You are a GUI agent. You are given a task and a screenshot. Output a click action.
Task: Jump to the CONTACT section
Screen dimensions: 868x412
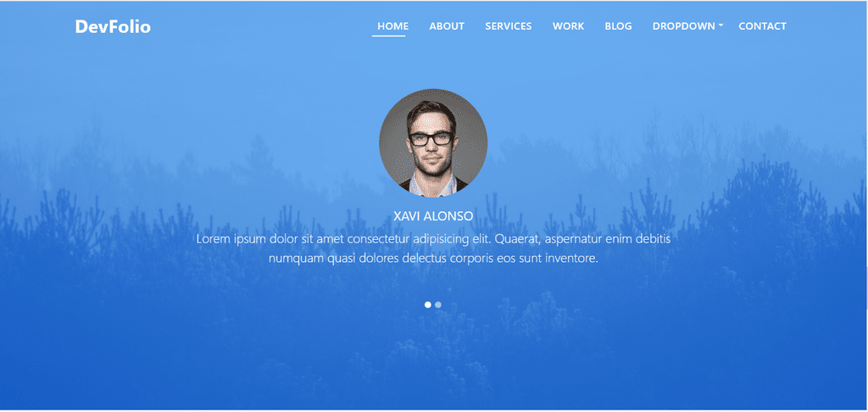(x=762, y=26)
